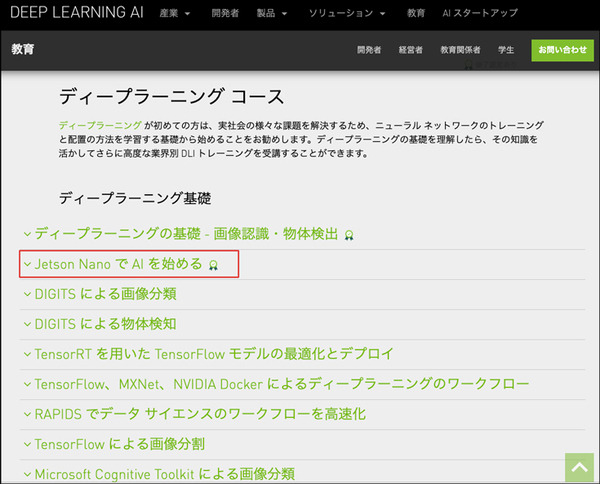Click chevron icon before DIGITS による画像分類
Image resolution: width=600 pixels, height=484 pixels.
tap(27, 294)
